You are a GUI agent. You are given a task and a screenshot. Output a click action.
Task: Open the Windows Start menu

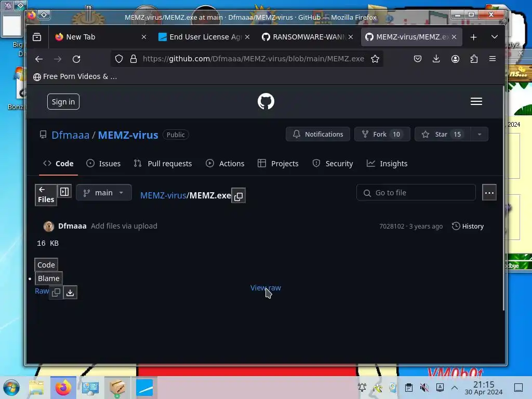click(11, 388)
